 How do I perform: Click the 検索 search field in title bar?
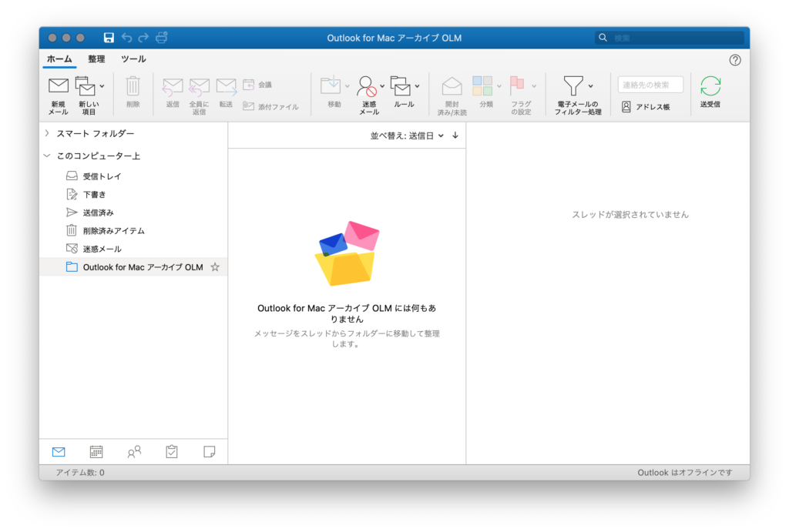(x=670, y=38)
